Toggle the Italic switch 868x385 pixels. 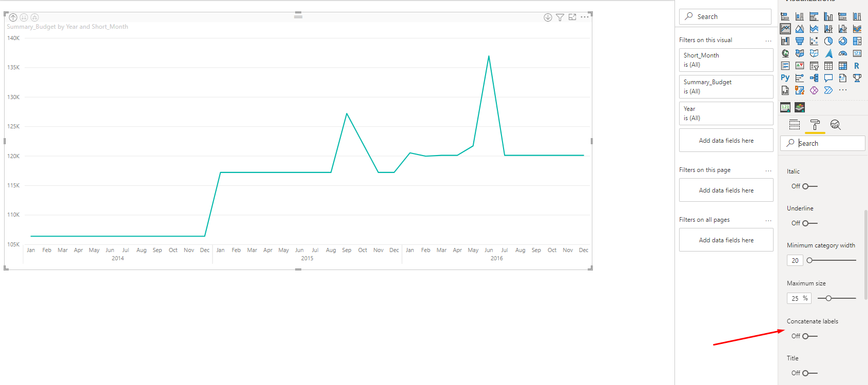click(810, 186)
